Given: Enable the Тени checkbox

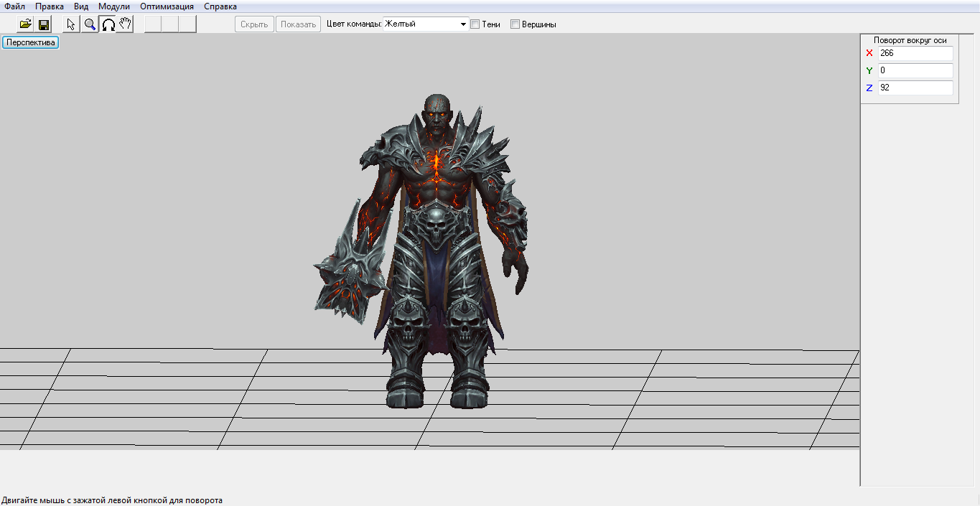Looking at the screenshot, I should pos(475,24).
